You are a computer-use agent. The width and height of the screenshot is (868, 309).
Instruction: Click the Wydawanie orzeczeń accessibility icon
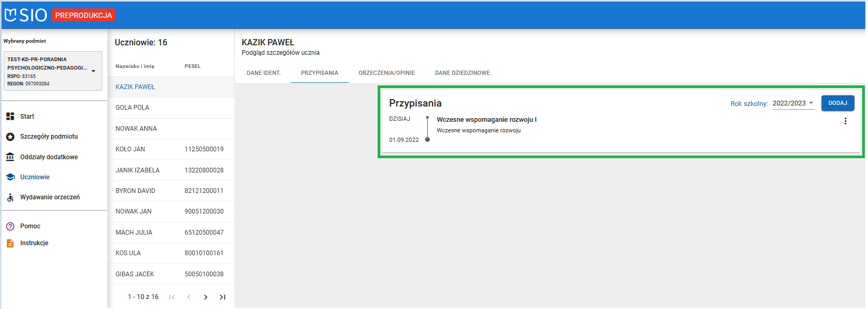pos(10,197)
